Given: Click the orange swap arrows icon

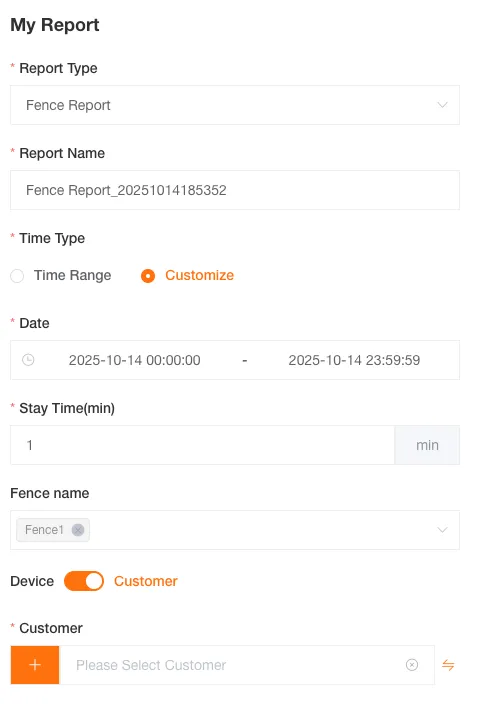Looking at the screenshot, I should click(448, 665).
